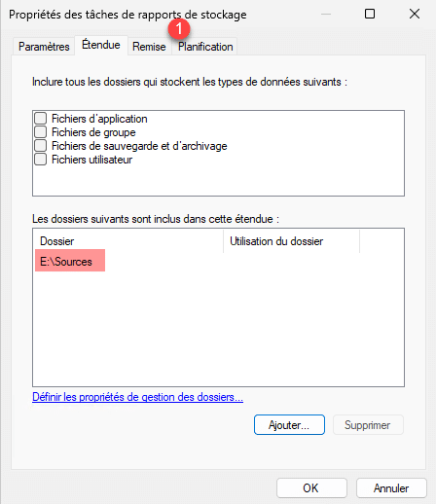Click the red number 1 annotation badge
The width and height of the screenshot is (436, 504).
click(x=179, y=29)
